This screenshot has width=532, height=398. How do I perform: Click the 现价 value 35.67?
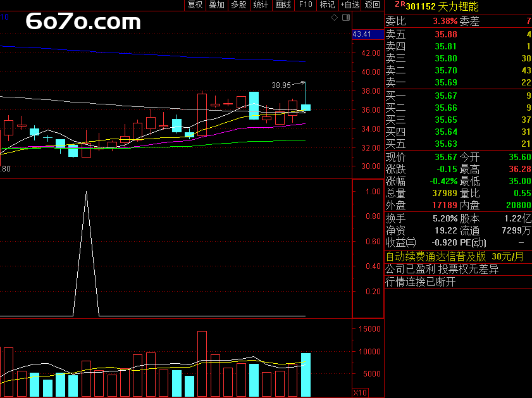tap(446, 157)
